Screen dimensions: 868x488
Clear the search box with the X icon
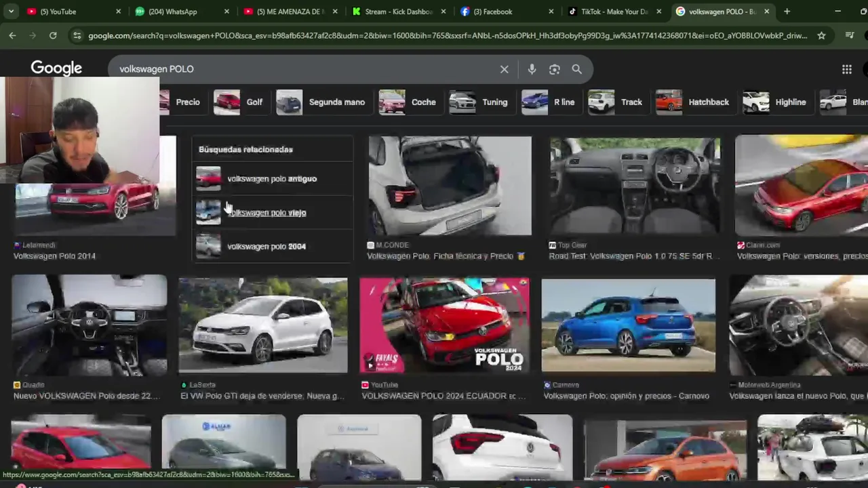click(504, 69)
